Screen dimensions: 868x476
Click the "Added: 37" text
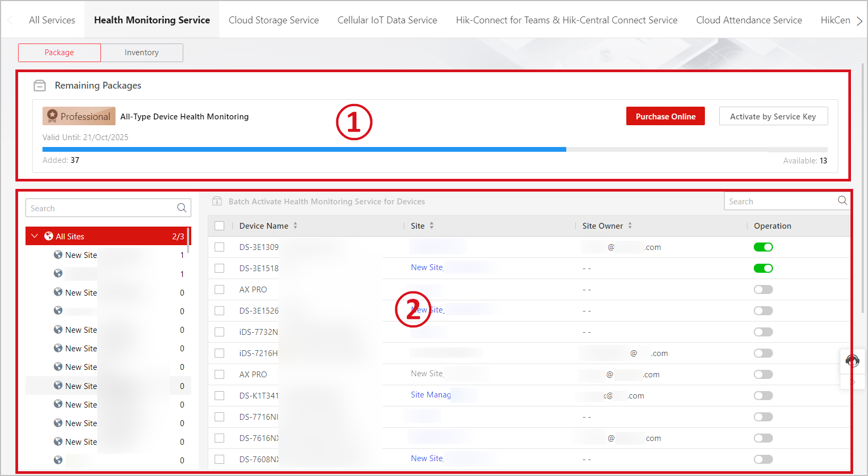(61, 160)
